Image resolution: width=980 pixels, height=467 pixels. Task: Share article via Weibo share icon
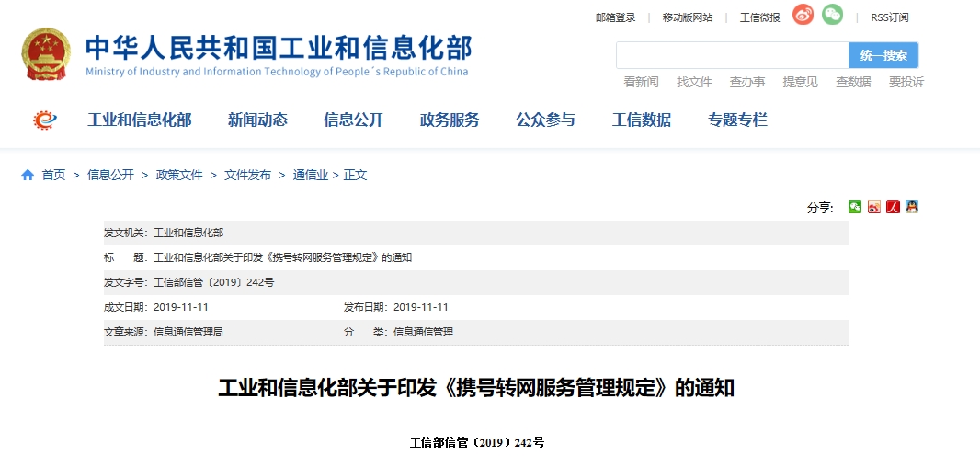(x=873, y=207)
